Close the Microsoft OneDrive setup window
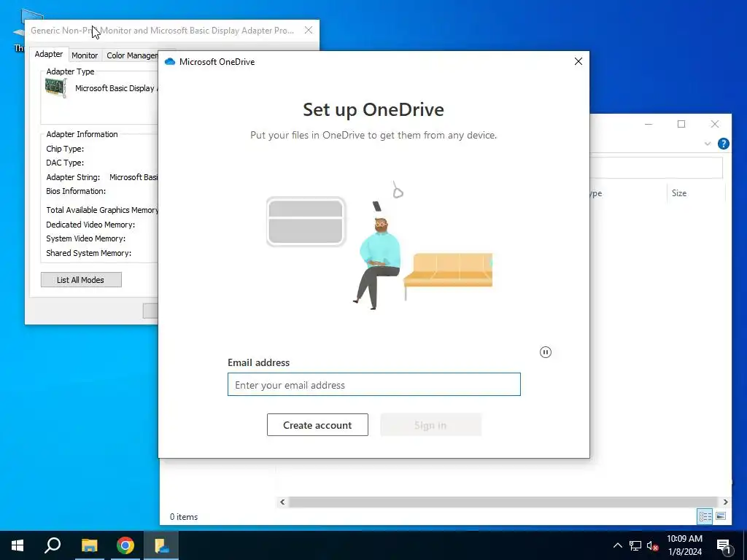Screen dimensions: 747x560 [578, 61]
